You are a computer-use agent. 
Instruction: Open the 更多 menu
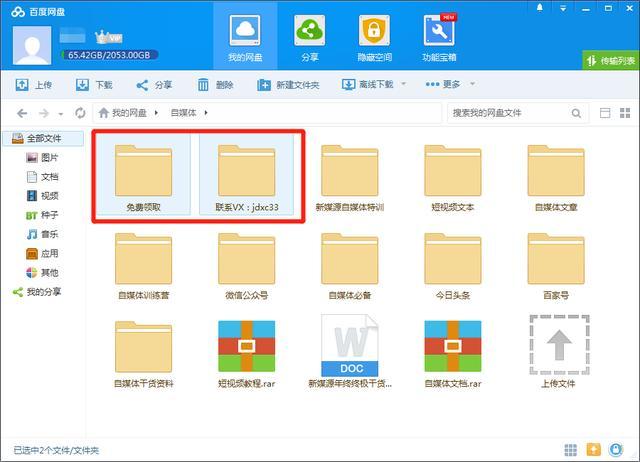(x=443, y=84)
